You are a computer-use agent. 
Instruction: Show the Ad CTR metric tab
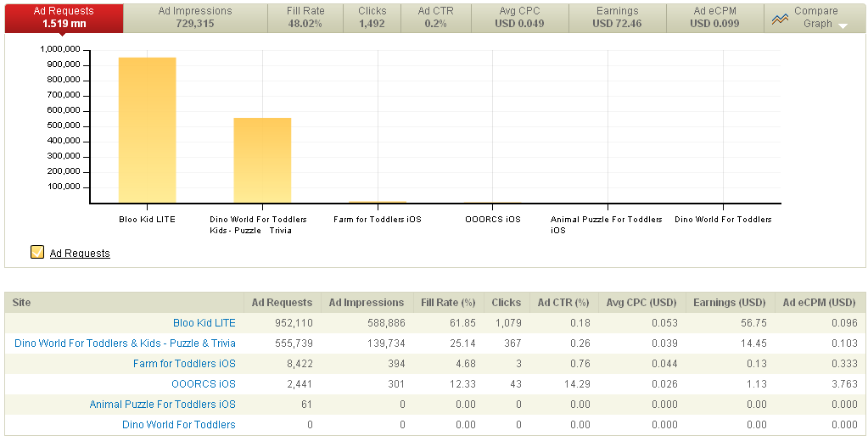point(436,17)
